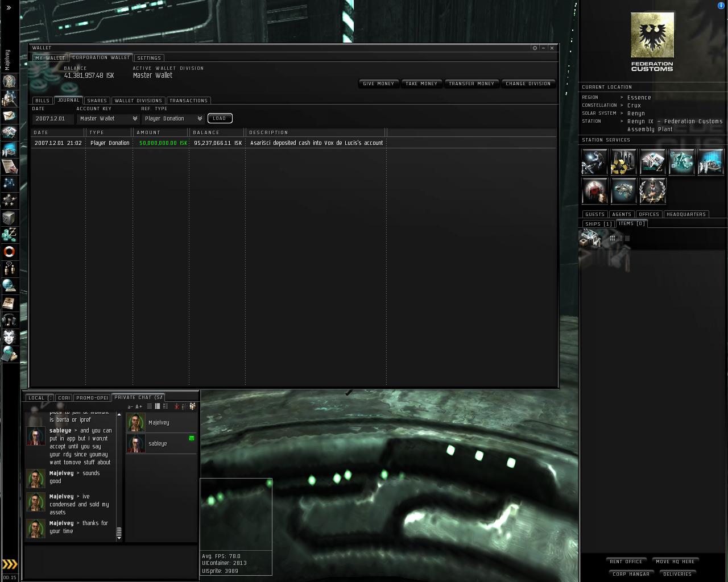Click the Give Money button
728x582 pixels.
(x=378, y=84)
